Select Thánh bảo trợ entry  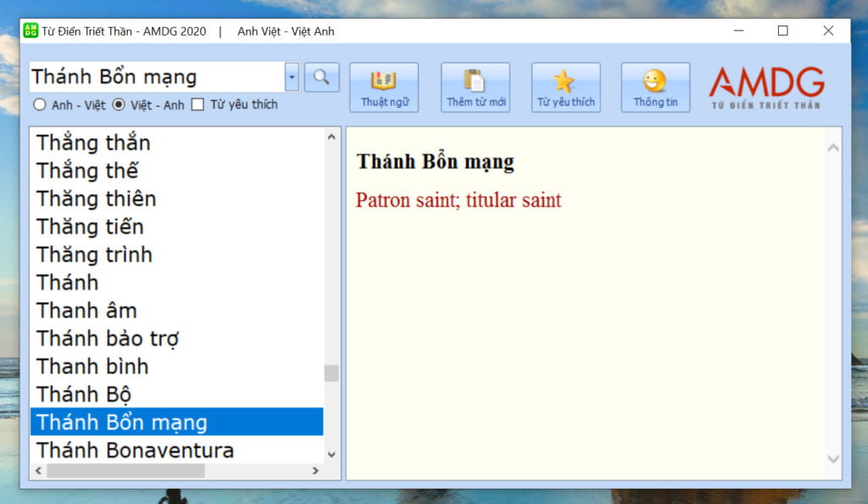click(108, 339)
